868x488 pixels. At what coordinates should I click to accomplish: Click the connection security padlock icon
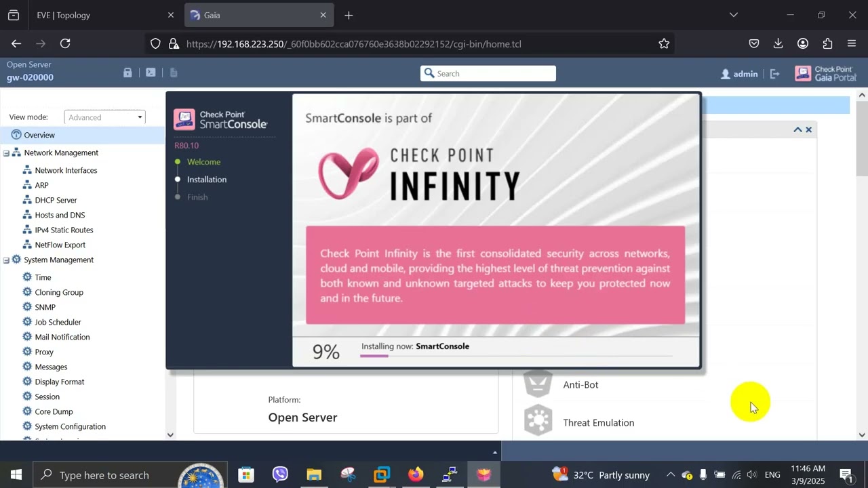(174, 43)
